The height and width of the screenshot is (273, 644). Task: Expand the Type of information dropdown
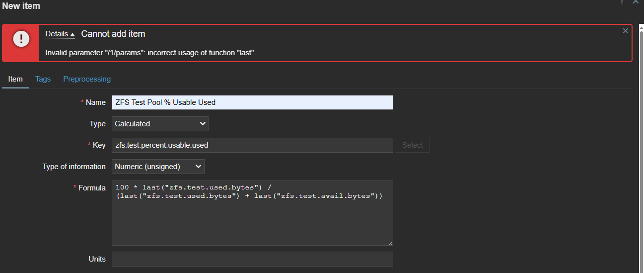(x=158, y=167)
